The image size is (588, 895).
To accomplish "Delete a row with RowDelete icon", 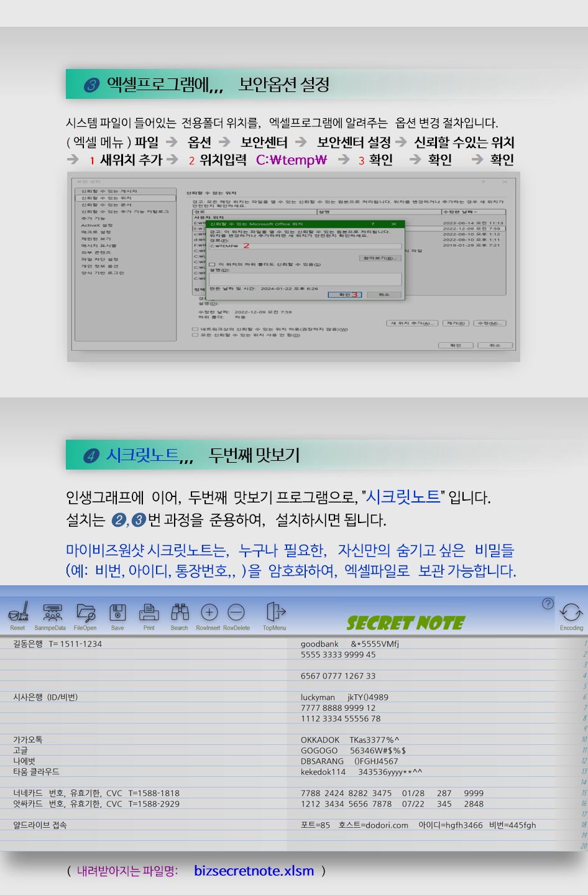I will coord(236,613).
